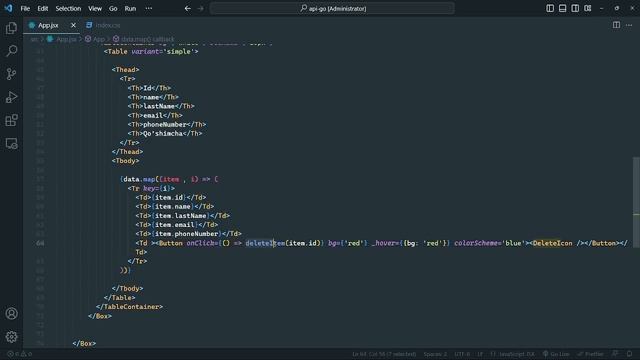Click the item.phoneNumber cell code
This screenshot has width=640, height=360.
189,234
